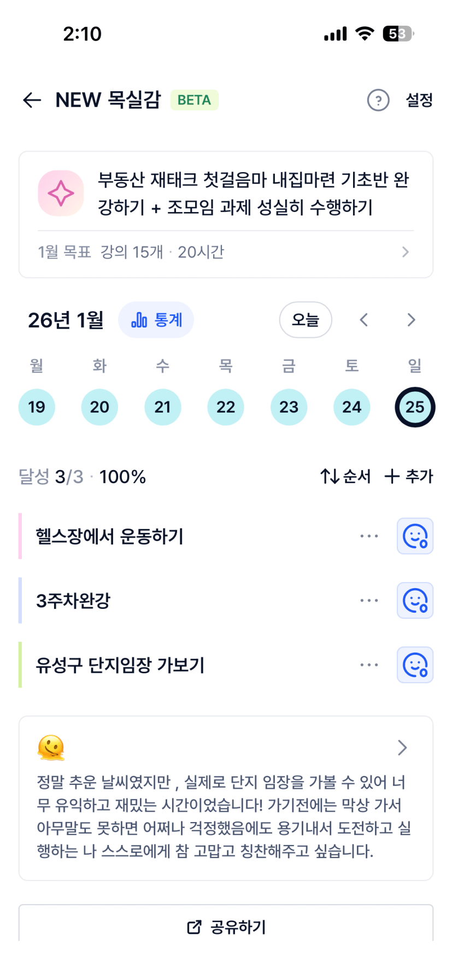The height and width of the screenshot is (980, 452).
Task: Toggle completion face for 유성구 단지임장 가보기
Action: click(x=415, y=665)
